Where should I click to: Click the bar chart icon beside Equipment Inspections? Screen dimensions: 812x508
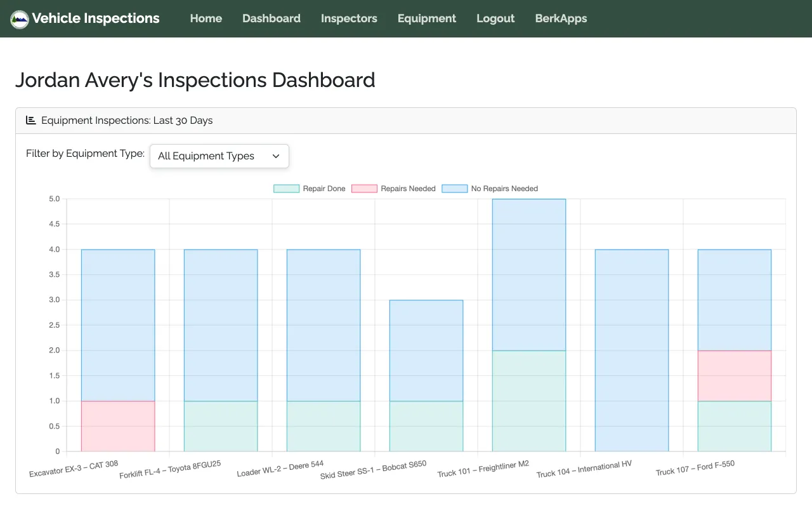[x=30, y=120]
